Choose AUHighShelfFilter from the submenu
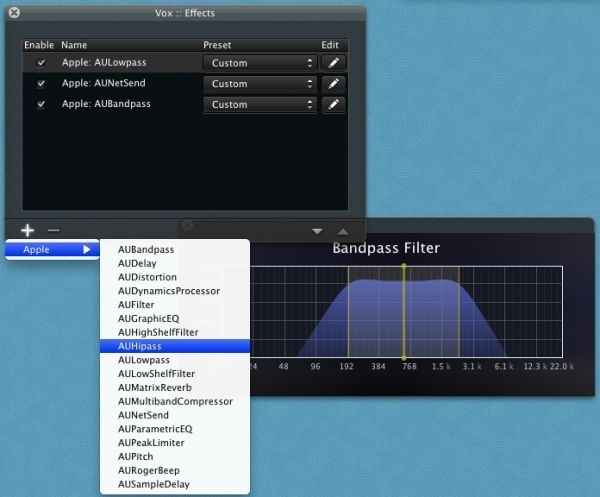This screenshot has width=600, height=497. (175, 332)
